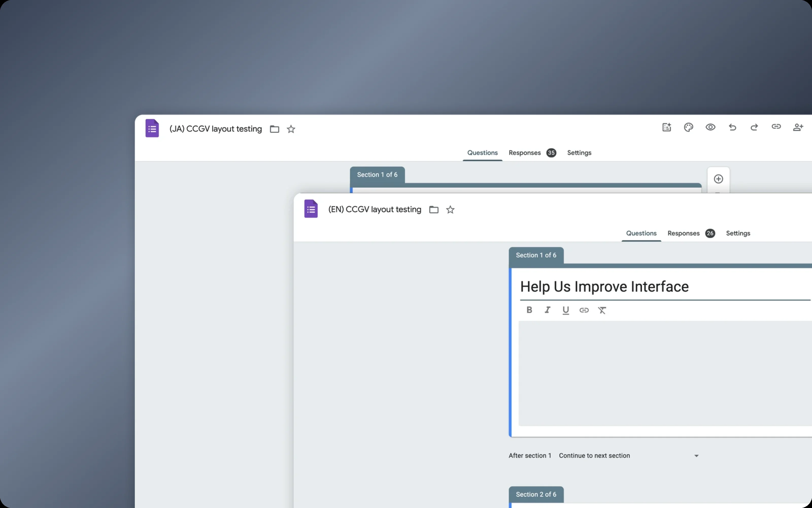Add collaborators icon in JA window

point(798,127)
